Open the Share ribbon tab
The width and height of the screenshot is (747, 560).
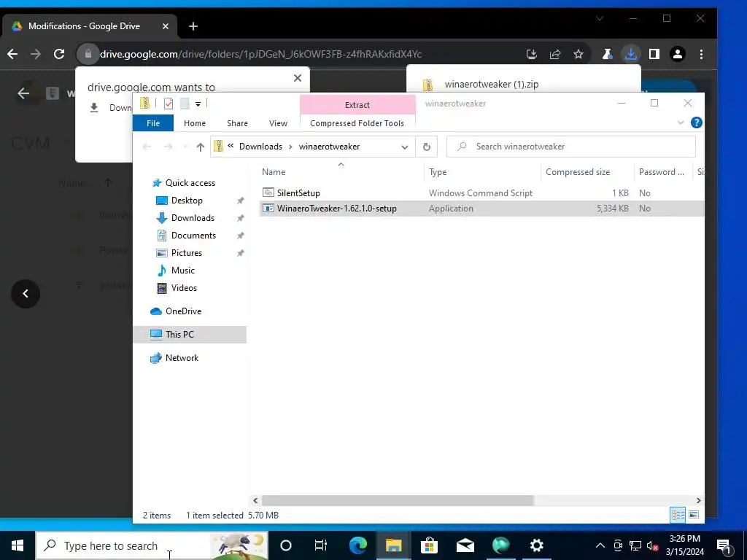pos(237,122)
